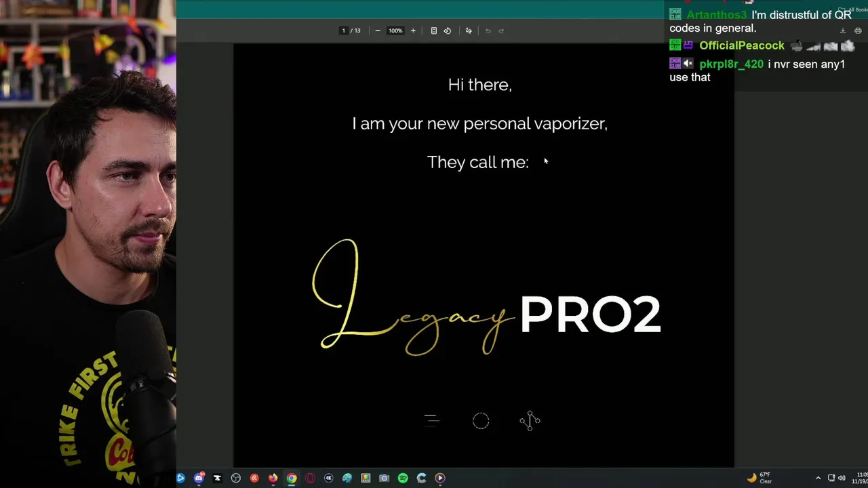The width and height of the screenshot is (868, 488).
Task: Click the branching nodes icon at page bottom
Action: pos(530,421)
